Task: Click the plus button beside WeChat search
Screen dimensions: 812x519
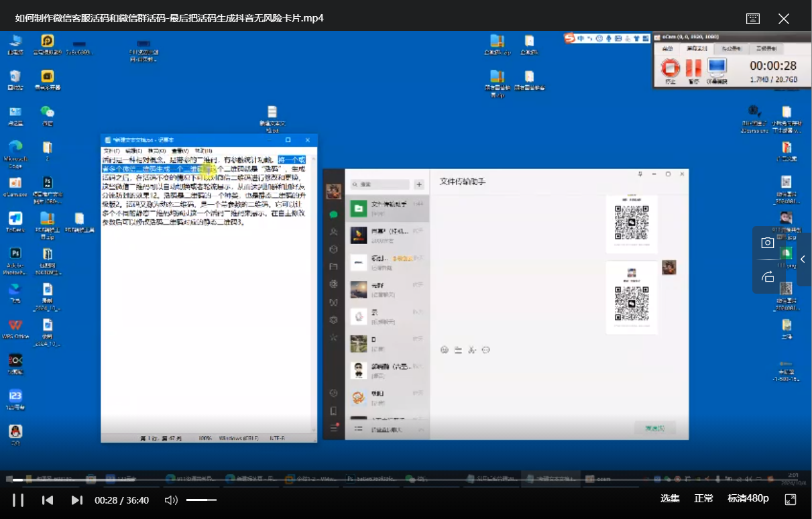Action: (419, 184)
